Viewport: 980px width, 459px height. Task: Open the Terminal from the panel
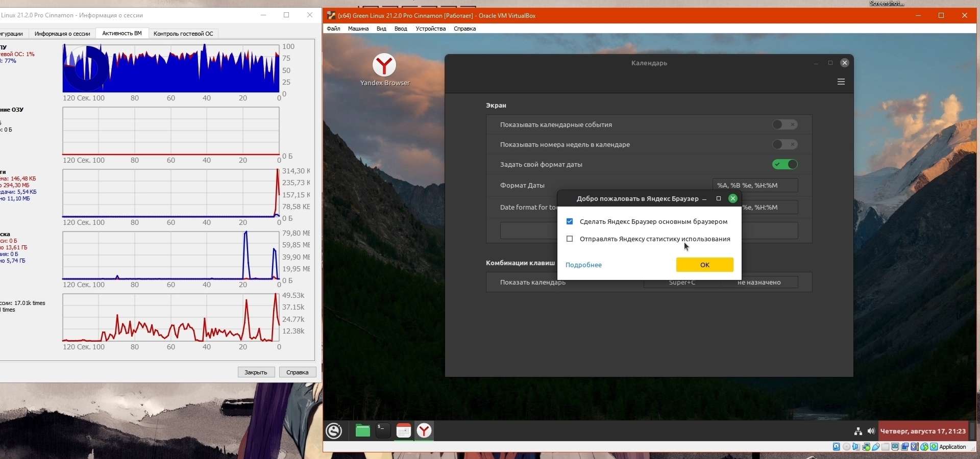(383, 431)
